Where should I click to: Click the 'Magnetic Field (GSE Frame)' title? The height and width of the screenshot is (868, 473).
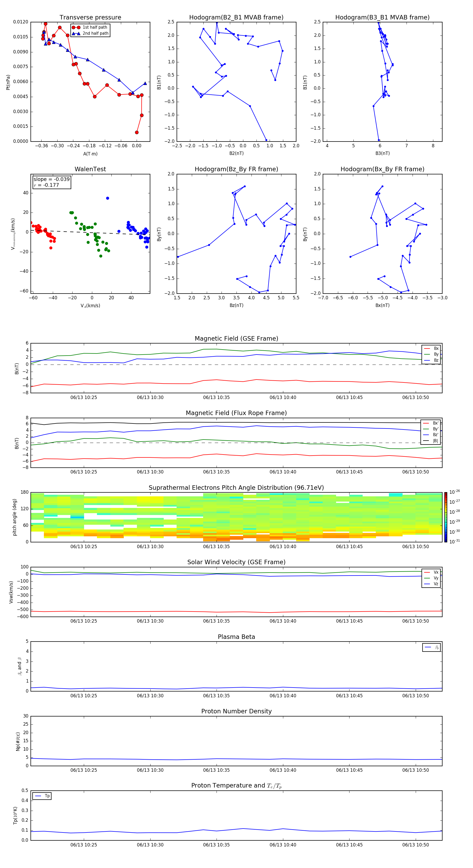(236, 339)
